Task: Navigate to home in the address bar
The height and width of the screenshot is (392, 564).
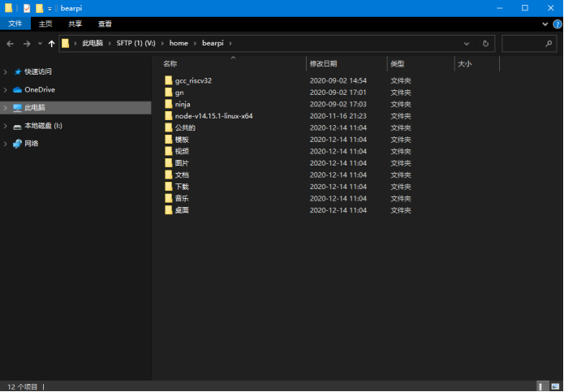Action: [179, 43]
